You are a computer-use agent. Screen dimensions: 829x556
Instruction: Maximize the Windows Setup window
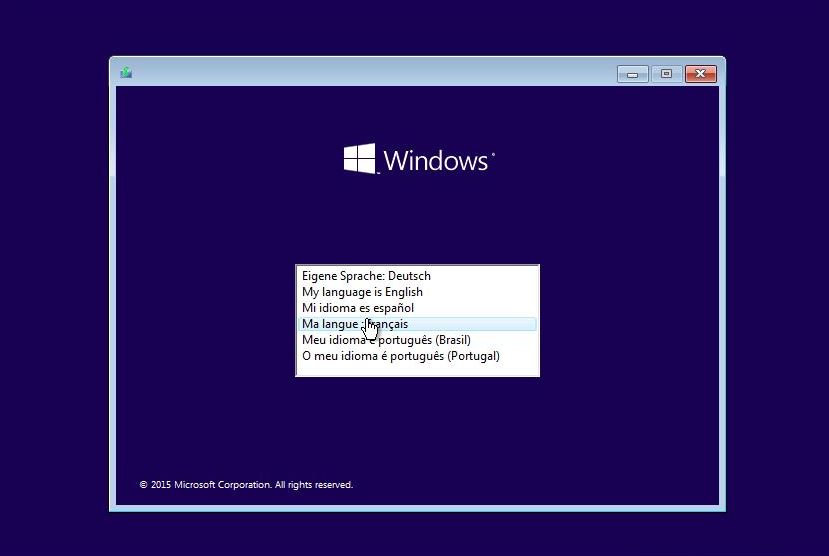tap(666, 74)
